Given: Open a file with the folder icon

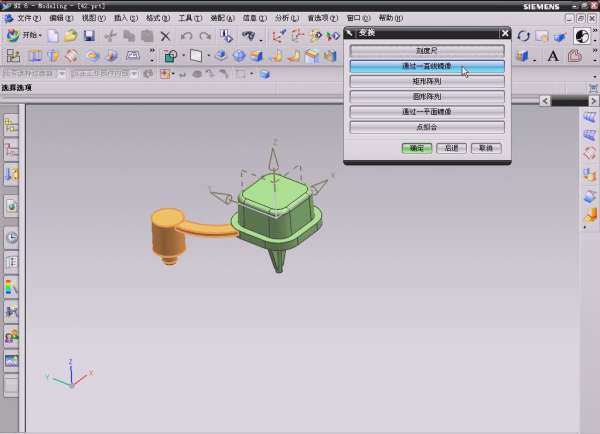Looking at the screenshot, I should 70,36.
